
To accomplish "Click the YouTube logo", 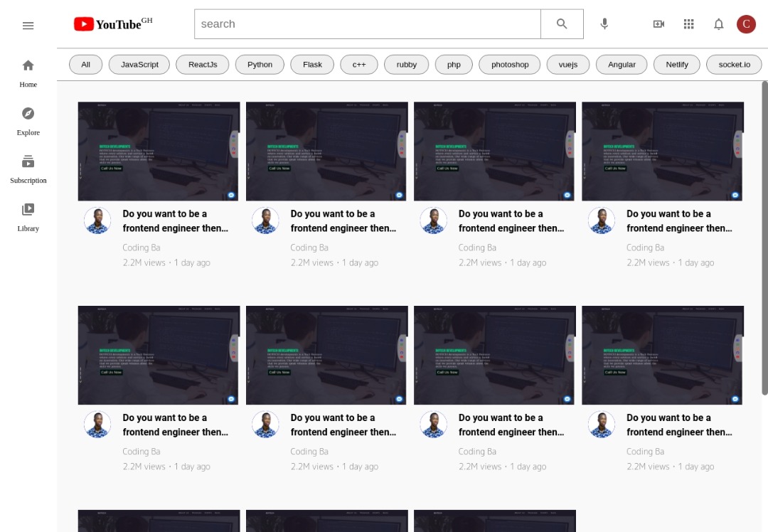I will 113,23.
